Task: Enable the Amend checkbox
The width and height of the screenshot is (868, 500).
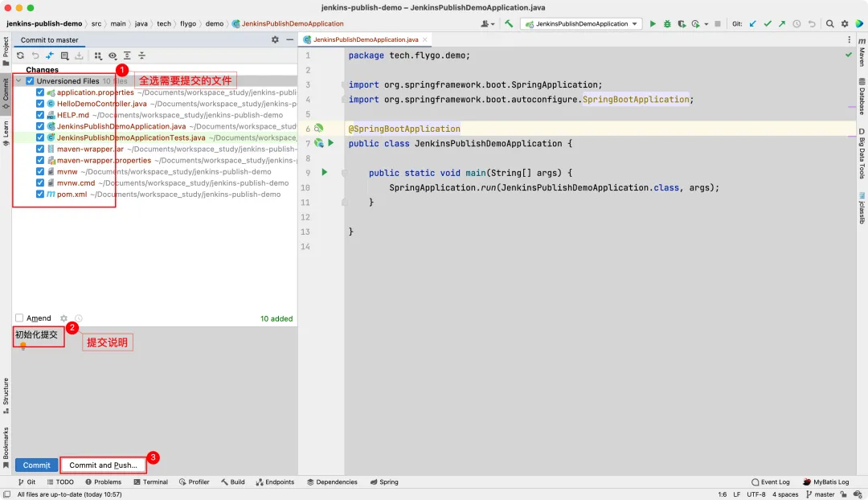Action: [19, 318]
